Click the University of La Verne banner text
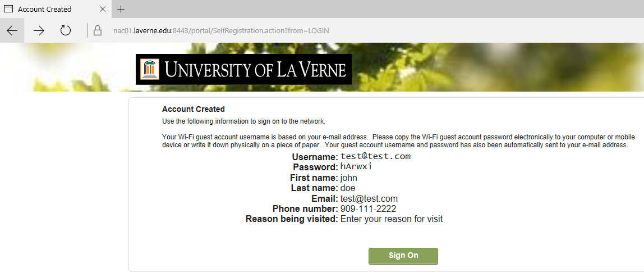The width and height of the screenshot is (644, 272). pyautogui.click(x=255, y=70)
